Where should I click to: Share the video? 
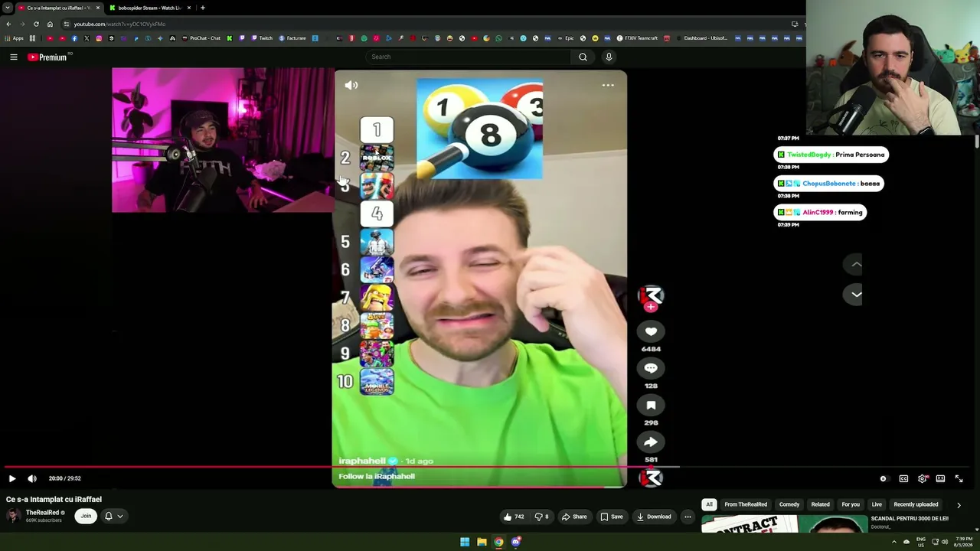pyautogui.click(x=574, y=517)
